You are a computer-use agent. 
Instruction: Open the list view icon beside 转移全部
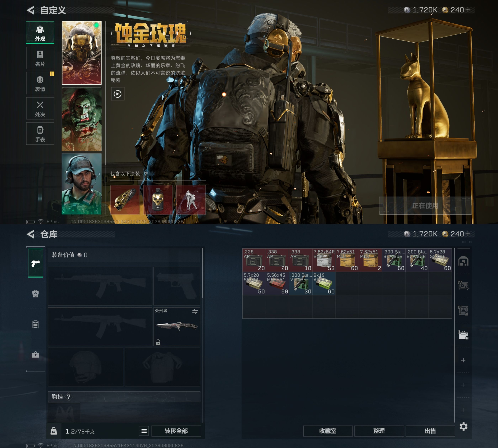[144, 431]
